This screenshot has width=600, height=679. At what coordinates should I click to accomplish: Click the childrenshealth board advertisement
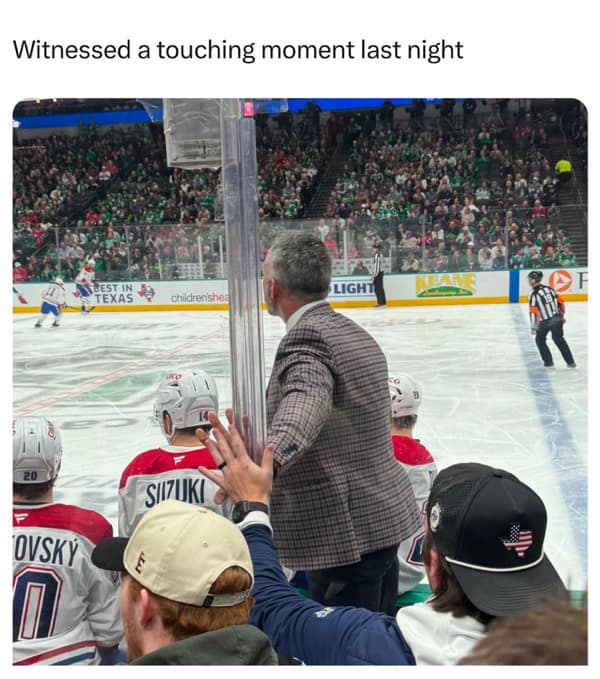200,297
